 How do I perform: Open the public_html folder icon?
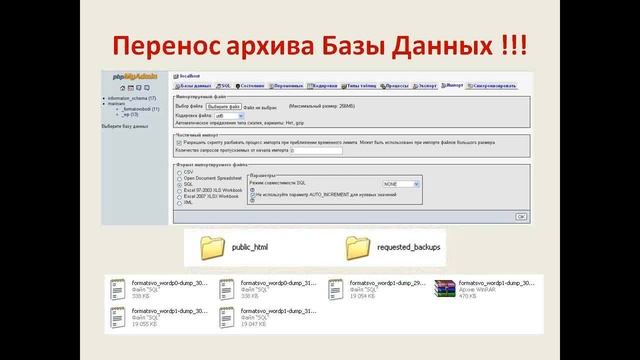[212, 248]
